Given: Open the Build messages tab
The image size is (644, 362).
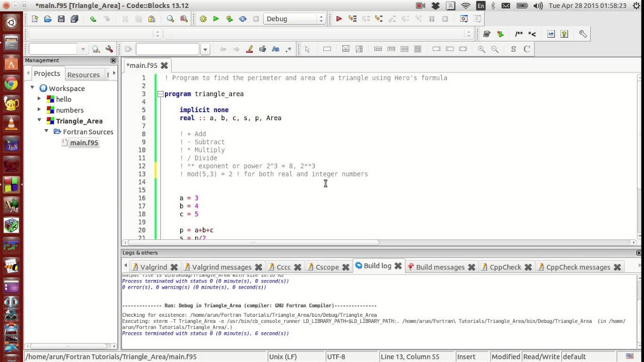Looking at the screenshot, I should [440, 267].
